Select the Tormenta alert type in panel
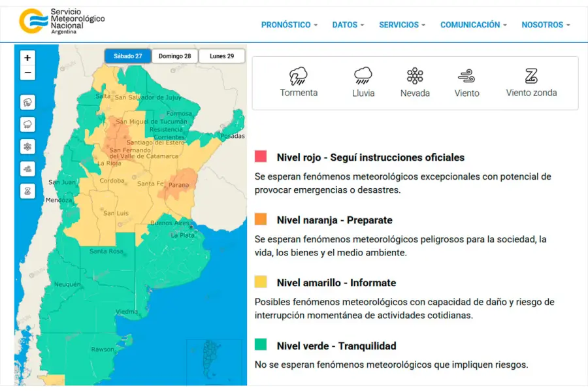Image resolution: width=588 pixels, height=392 pixels. tap(299, 82)
